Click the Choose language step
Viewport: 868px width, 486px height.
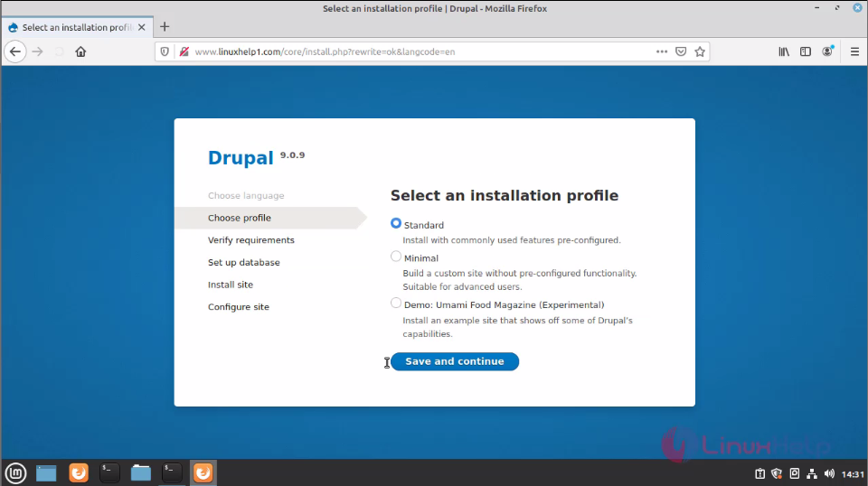coord(246,196)
